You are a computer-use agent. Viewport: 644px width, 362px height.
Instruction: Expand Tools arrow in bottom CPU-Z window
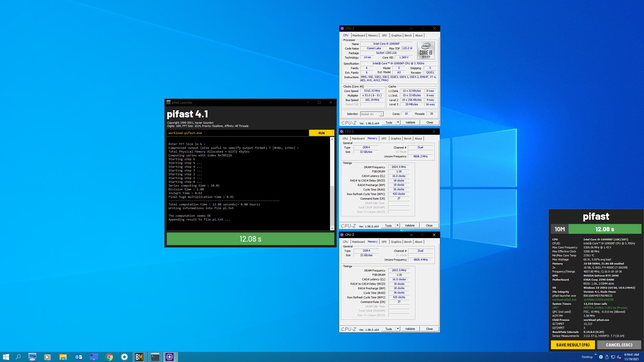(398, 329)
